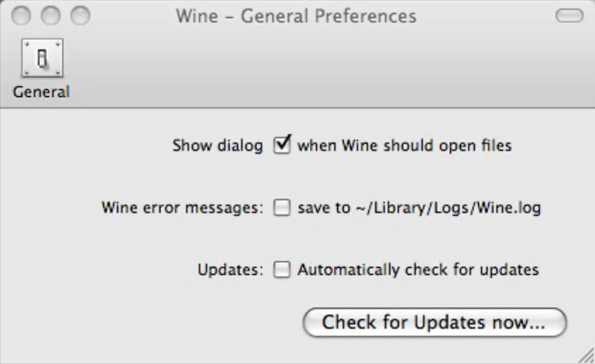595x364 pixels.
Task: Minimize the preferences window with the middle button
Action: [x=50, y=16]
